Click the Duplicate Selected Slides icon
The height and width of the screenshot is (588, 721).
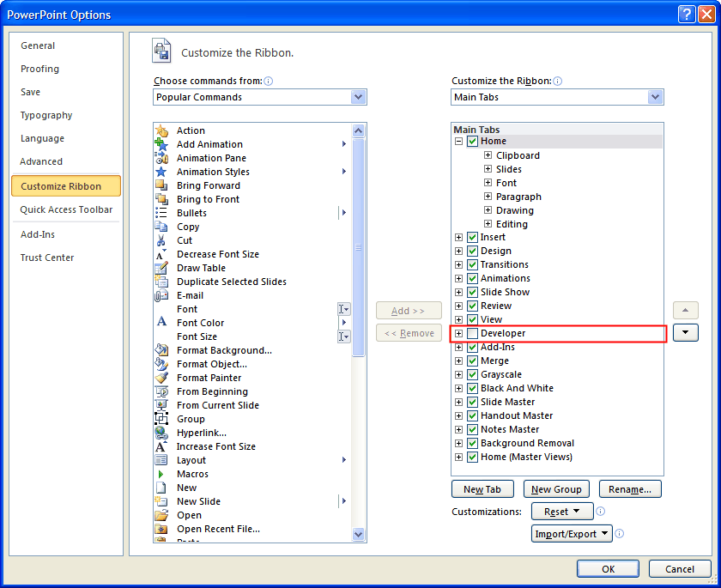161,282
